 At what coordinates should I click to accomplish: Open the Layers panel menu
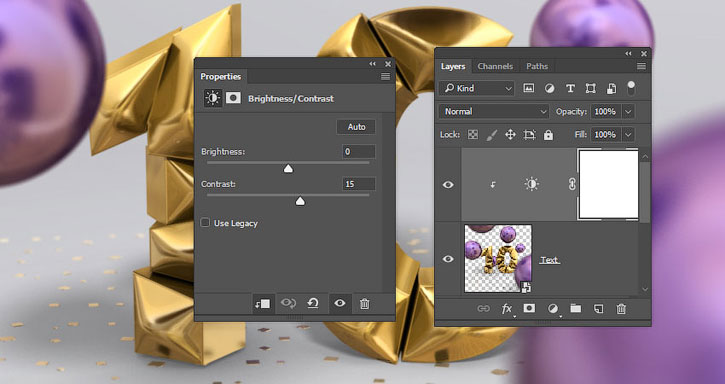pyautogui.click(x=641, y=67)
